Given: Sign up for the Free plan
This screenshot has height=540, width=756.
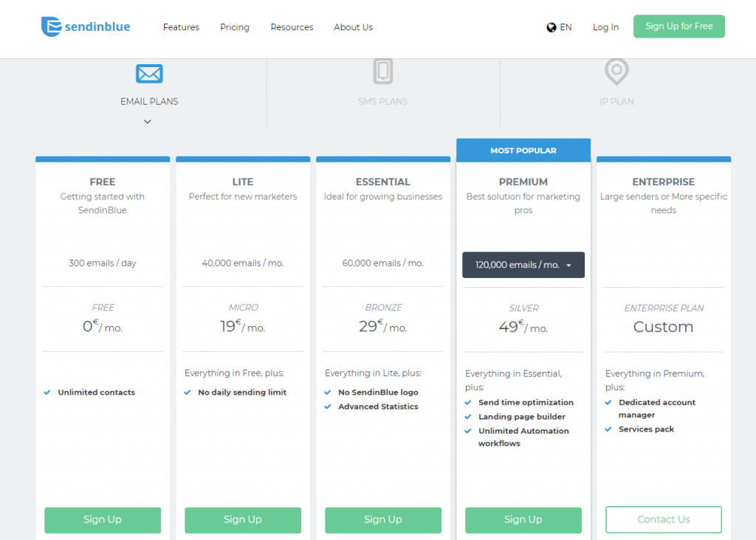Looking at the screenshot, I should pyautogui.click(x=103, y=520).
